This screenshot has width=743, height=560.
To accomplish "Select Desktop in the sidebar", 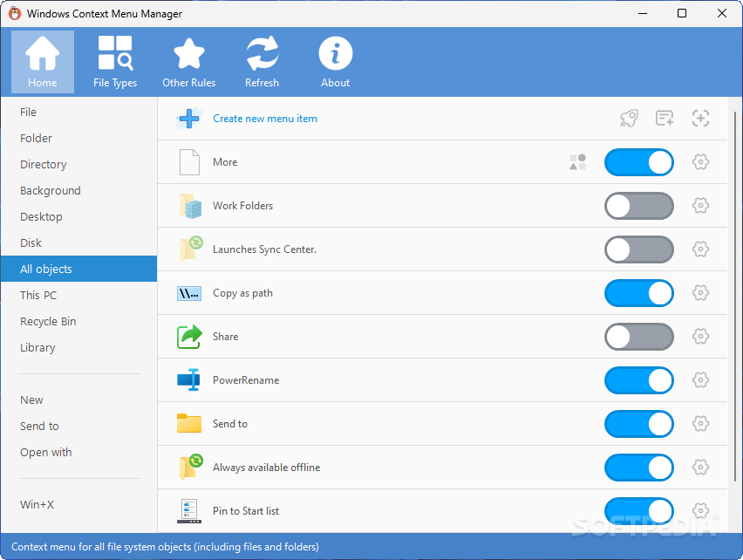I will point(78,216).
